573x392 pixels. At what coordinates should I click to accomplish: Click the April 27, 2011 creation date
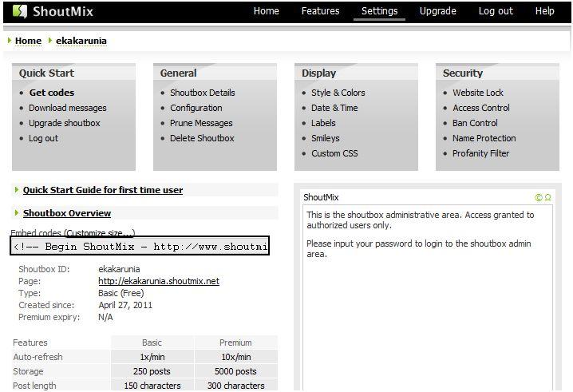(125, 305)
